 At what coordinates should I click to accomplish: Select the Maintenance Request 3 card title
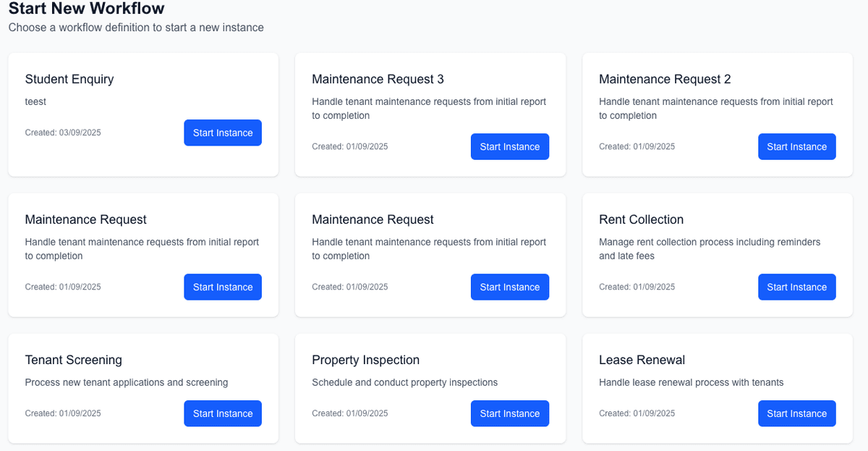pos(378,80)
